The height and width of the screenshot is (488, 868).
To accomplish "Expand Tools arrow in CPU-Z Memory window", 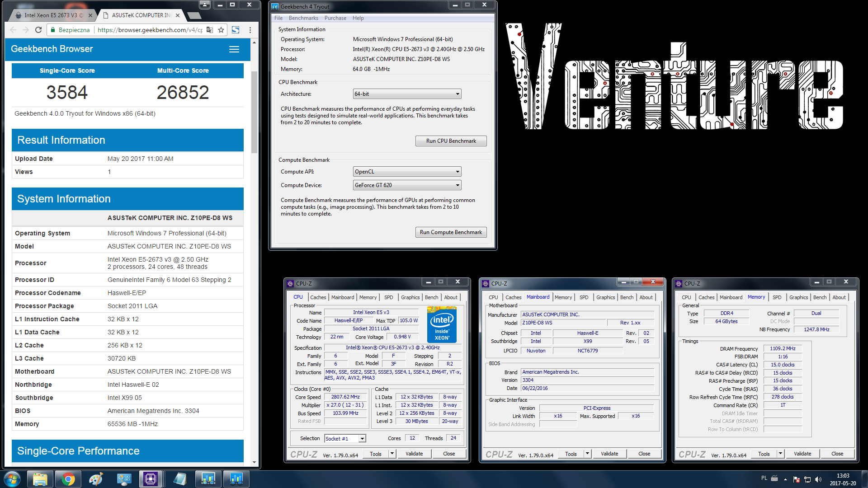I will tap(780, 454).
